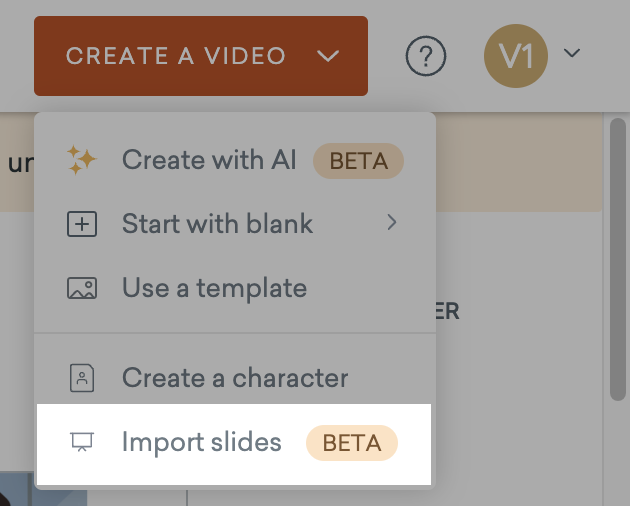Image resolution: width=630 pixels, height=506 pixels.
Task: Choose the Start with blank menu entry
Action: click(x=217, y=224)
